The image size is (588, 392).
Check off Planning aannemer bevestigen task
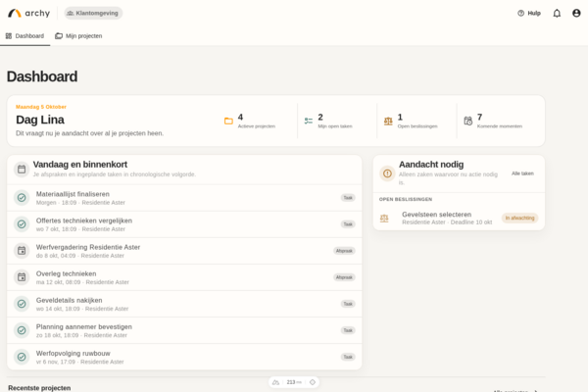coord(22,330)
